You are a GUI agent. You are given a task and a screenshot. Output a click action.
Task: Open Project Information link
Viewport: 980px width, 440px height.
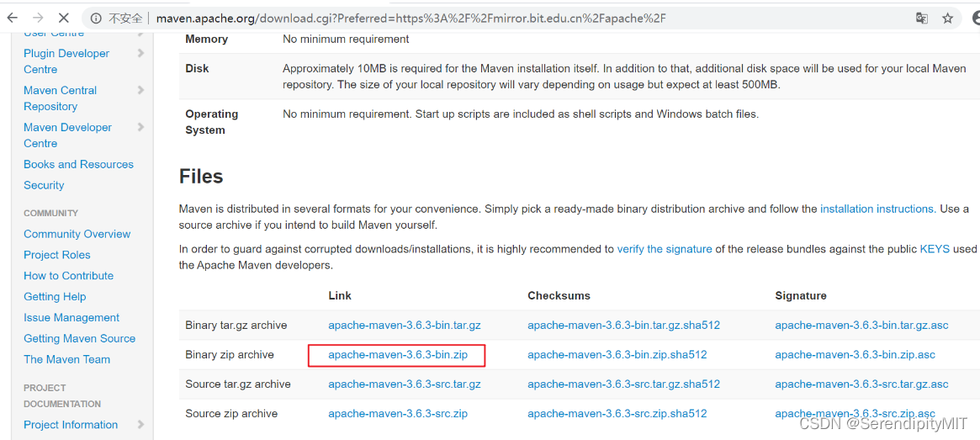[x=71, y=424]
